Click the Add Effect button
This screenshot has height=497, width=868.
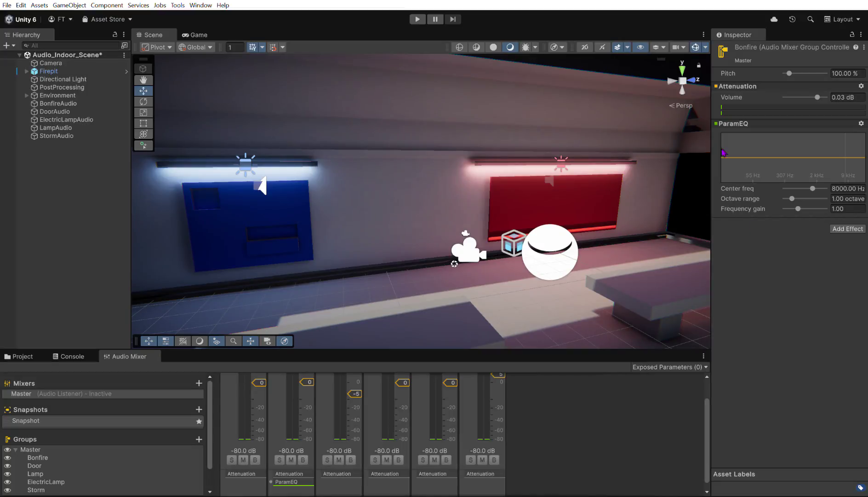[x=847, y=229]
